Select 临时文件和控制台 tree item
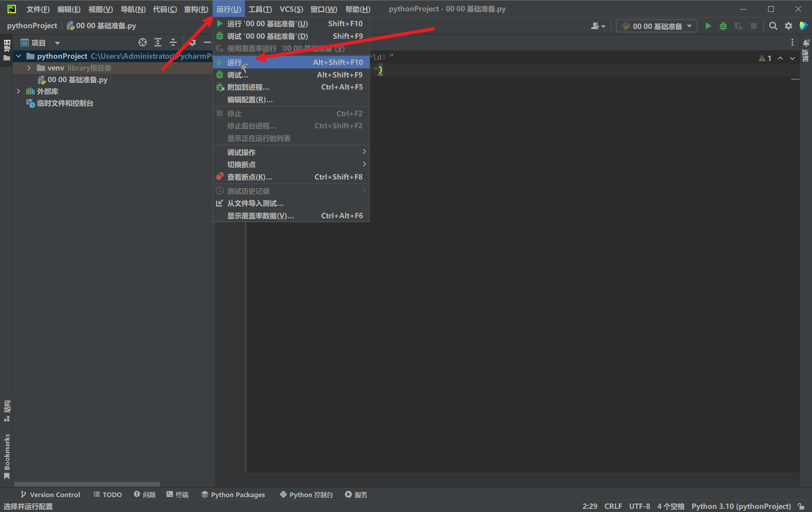 (65, 103)
